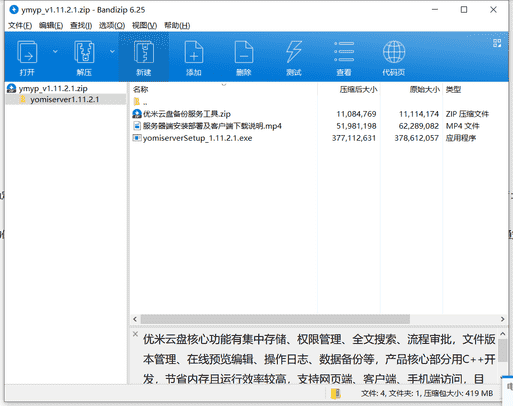Click the horizontal scrollbar left arrow

click(135, 319)
